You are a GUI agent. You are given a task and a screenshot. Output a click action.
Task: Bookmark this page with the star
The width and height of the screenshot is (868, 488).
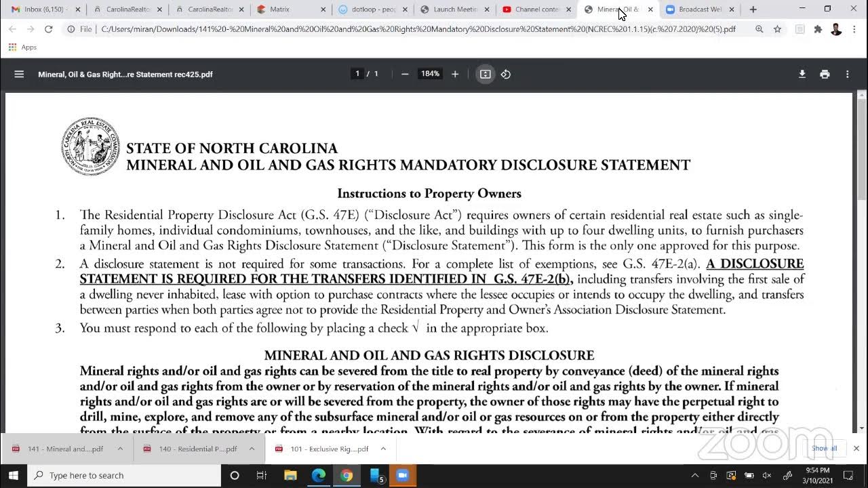[x=777, y=29]
